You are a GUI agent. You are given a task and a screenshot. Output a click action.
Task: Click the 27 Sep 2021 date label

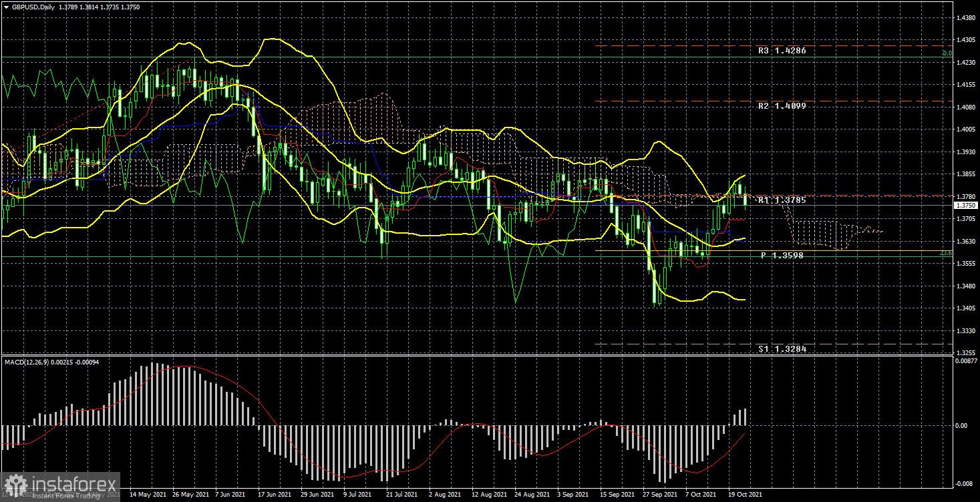pyautogui.click(x=661, y=496)
